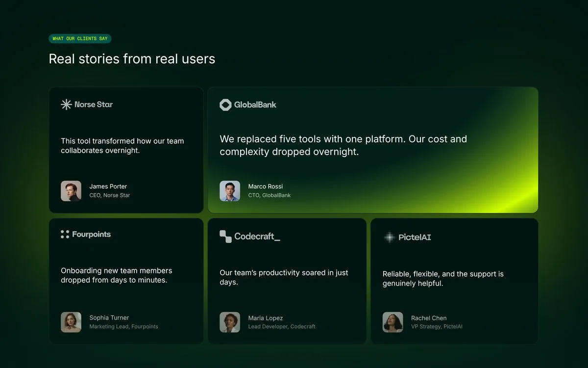Click the name Sophia Turner
The width and height of the screenshot is (588, 368).
109,318
